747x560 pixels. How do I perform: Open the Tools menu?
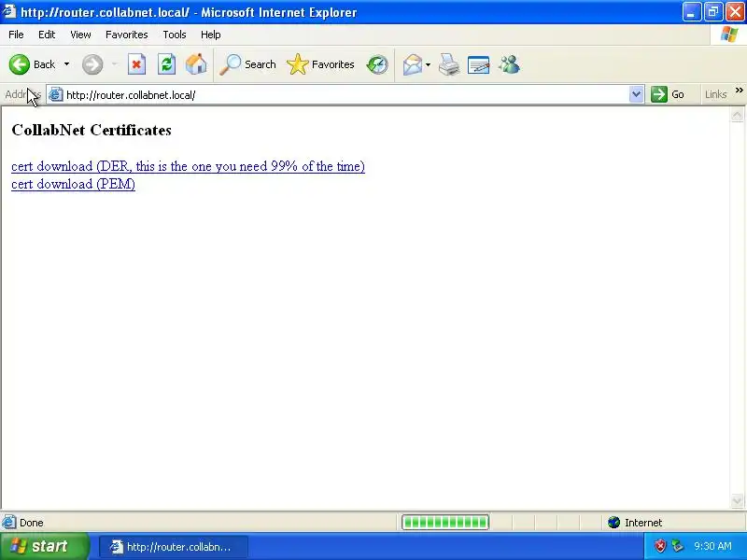175,35
